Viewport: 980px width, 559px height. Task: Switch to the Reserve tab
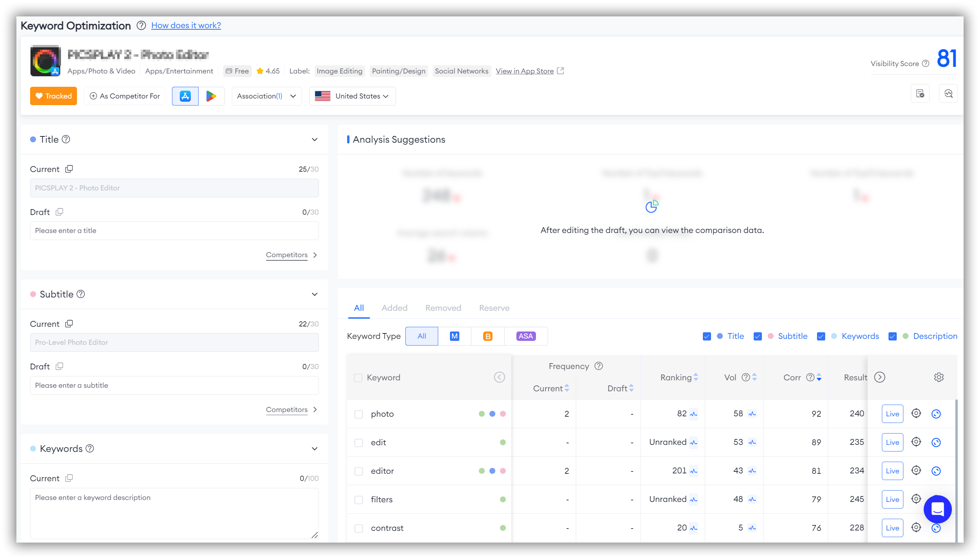(x=494, y=308)
